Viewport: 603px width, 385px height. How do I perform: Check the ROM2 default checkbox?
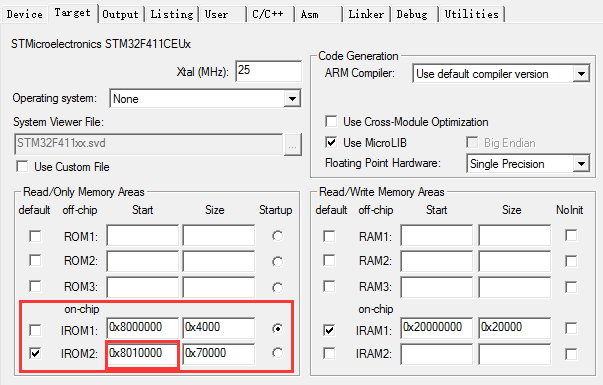tap(35, 261)
